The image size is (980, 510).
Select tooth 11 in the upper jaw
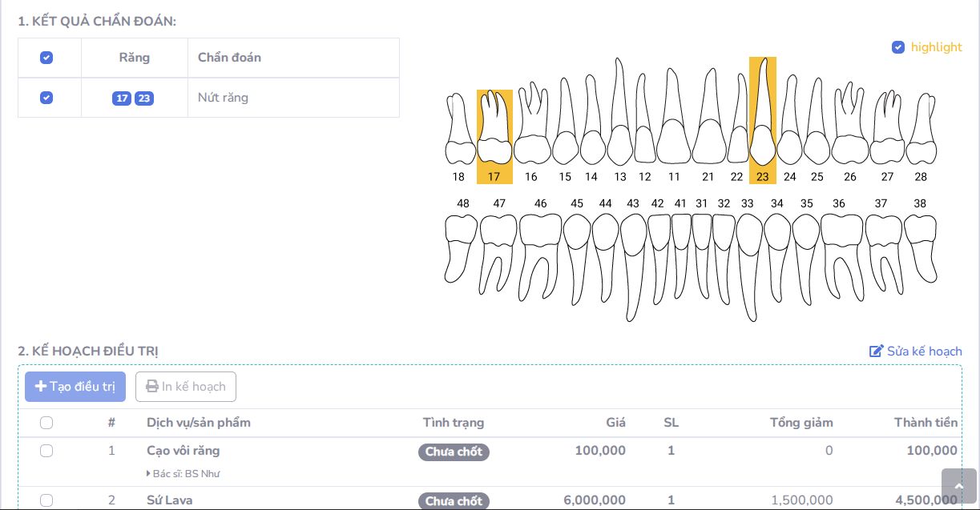[674, 124]
